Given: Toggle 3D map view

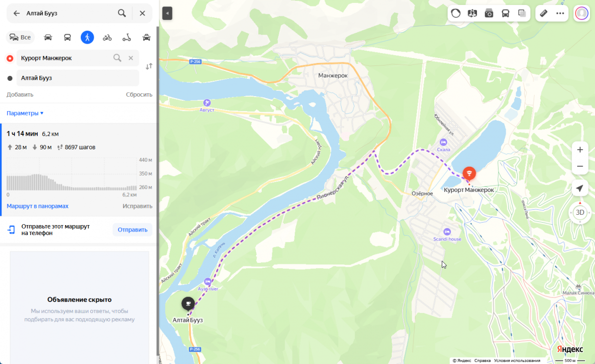Looking at the screenshot, I should pyautogui.click(x=580, y=212).
